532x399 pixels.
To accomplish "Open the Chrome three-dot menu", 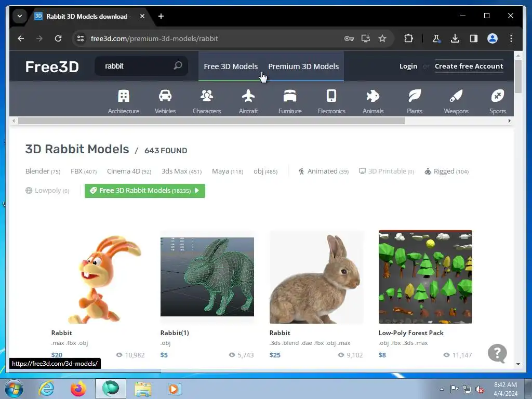I will 511,38.
